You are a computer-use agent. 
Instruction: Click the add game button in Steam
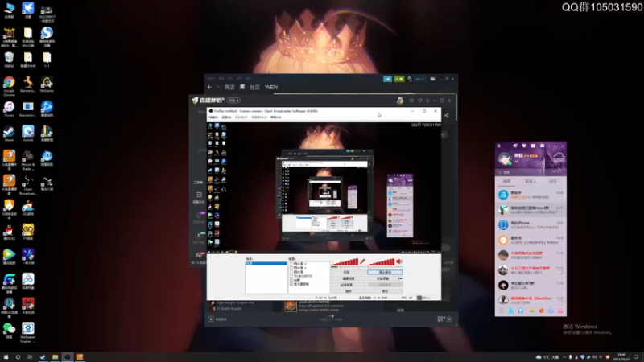pos(218,319)
